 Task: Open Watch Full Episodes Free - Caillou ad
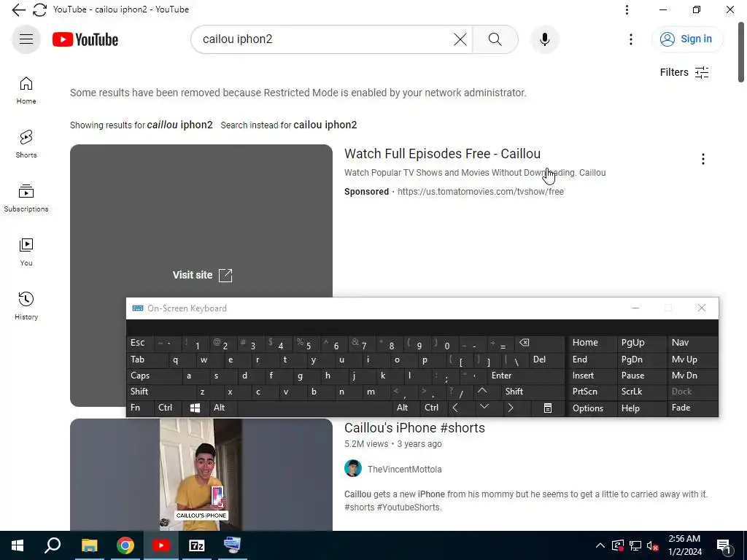443,154
